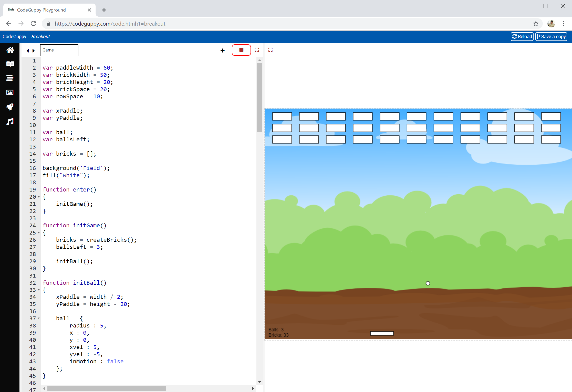The image size is (572, 392).
Task: Open the Home icon in sidebar
Action: [x=10, y=50]
